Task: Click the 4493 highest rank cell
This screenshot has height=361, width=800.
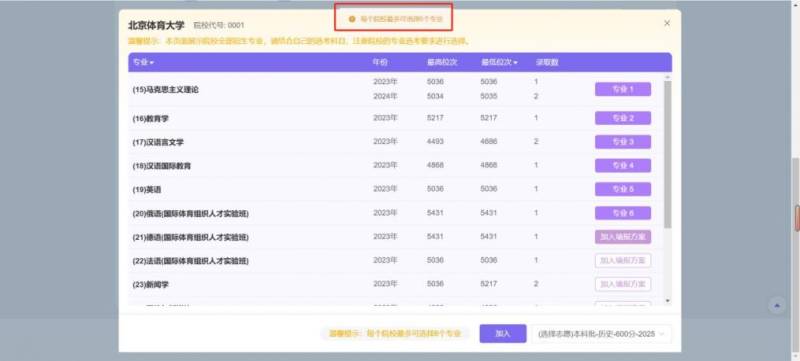Action: [435, 141]
